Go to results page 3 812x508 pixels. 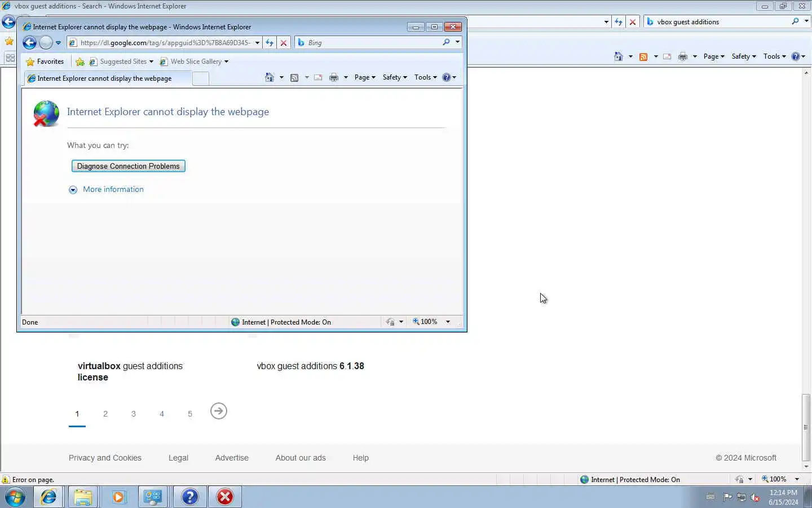pos(134,414)
